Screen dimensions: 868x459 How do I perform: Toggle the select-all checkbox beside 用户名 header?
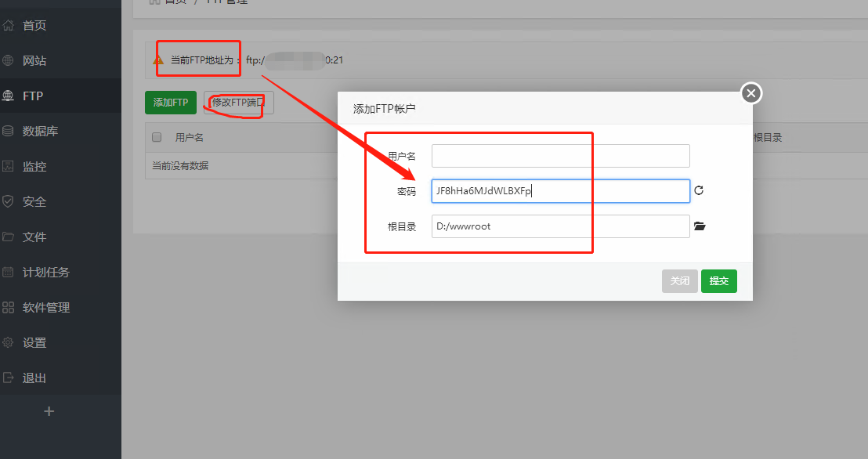[157, 137]
